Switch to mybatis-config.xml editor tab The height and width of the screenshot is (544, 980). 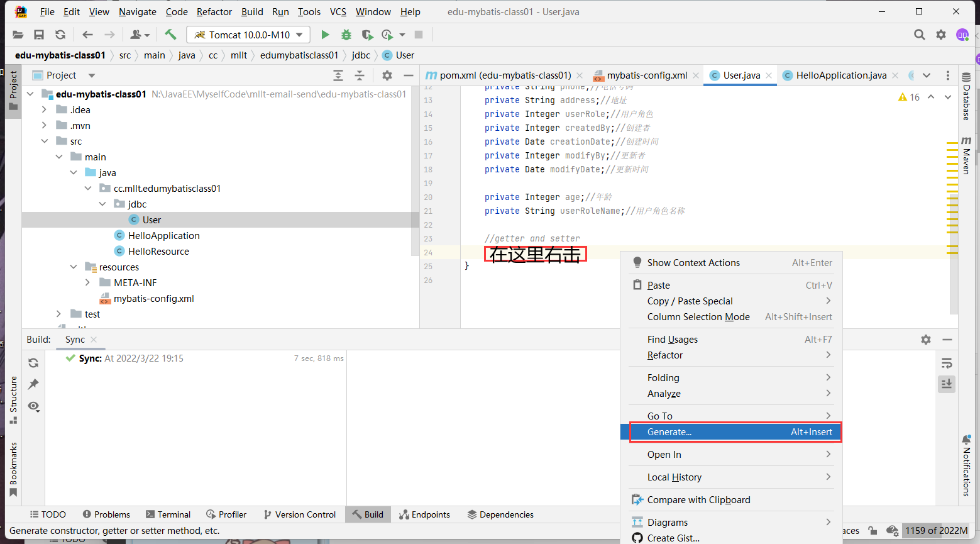click(x=647, y=75)
